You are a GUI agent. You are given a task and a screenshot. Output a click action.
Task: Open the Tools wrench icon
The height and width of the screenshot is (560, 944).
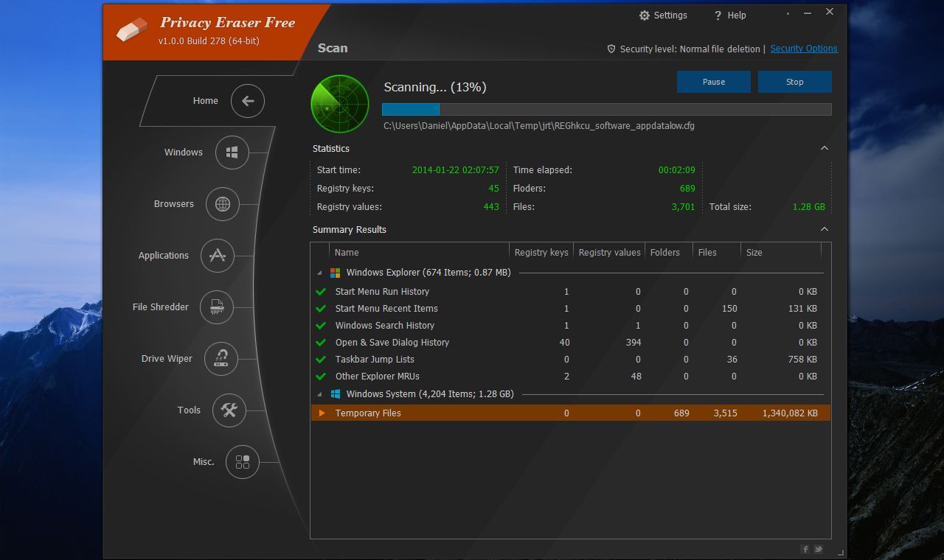[x=229, y=410]
